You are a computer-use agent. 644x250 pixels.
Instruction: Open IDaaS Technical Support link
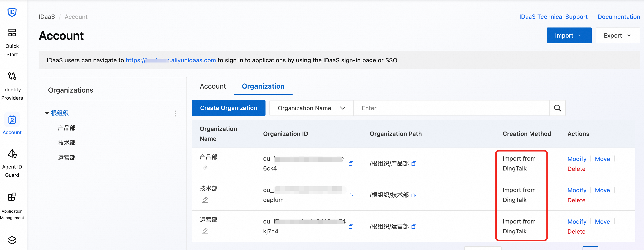[x=553, y=17]
